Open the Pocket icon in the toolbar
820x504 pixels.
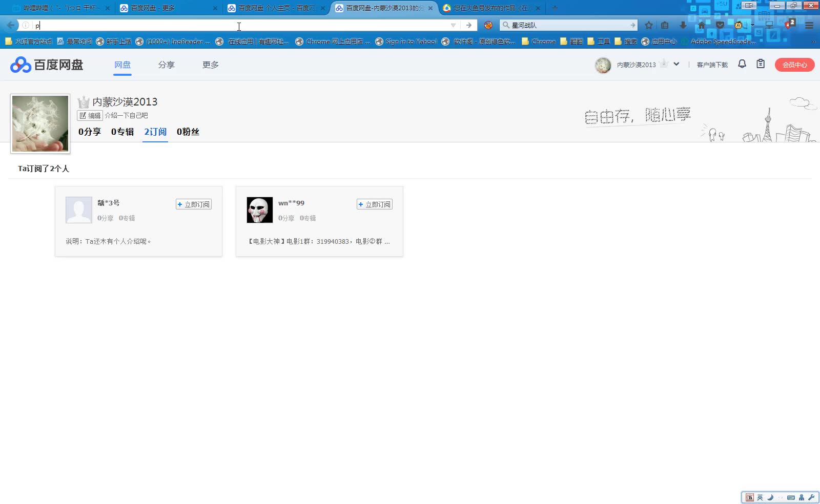pyautogui.click(x=720, y=25)
